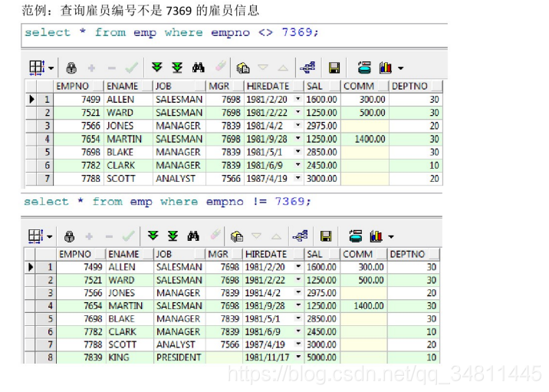Click the '!= 7369' SQL statement text
549x392 pixels.
pyautogui.click(x=167, y=202)
